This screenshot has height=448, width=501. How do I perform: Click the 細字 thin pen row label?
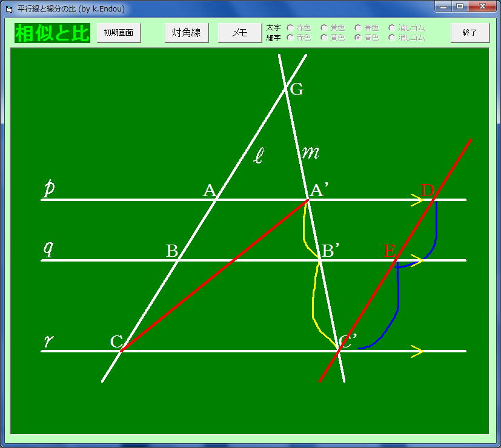point(273,38)
